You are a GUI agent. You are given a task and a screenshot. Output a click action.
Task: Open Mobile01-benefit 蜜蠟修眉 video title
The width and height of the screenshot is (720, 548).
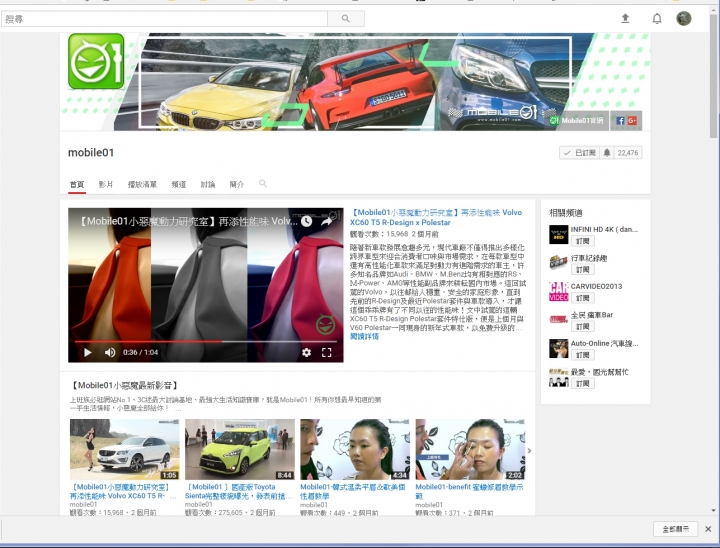(469, 491)
